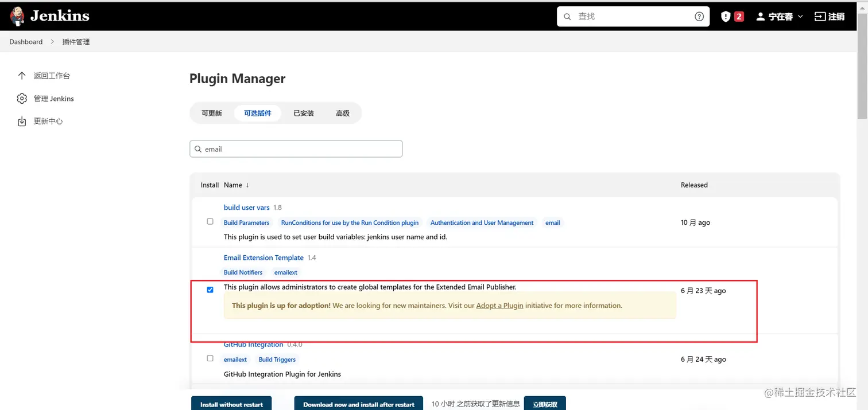
Task: Click the Jenkins butler logo icon
Action: pyautogui.click(x=18, y=16)
